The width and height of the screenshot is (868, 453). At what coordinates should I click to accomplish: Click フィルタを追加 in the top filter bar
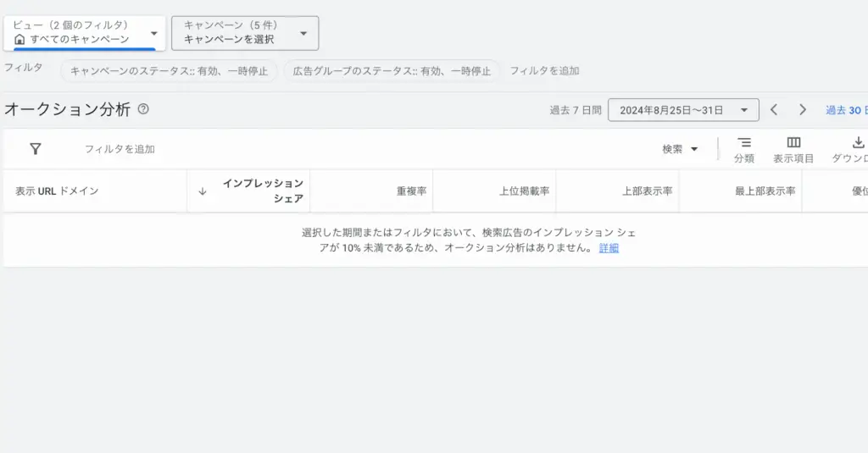click(544, 71)
